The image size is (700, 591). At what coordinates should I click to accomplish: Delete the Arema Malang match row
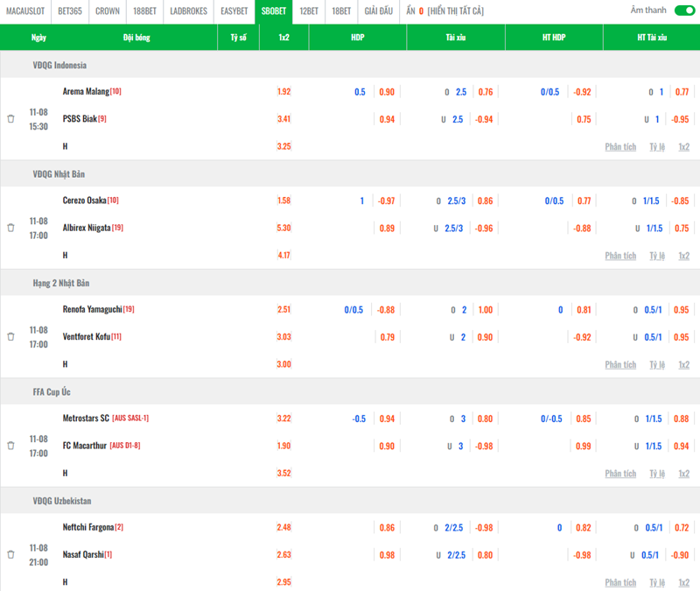pyautogui.click(x=10, y=119)
